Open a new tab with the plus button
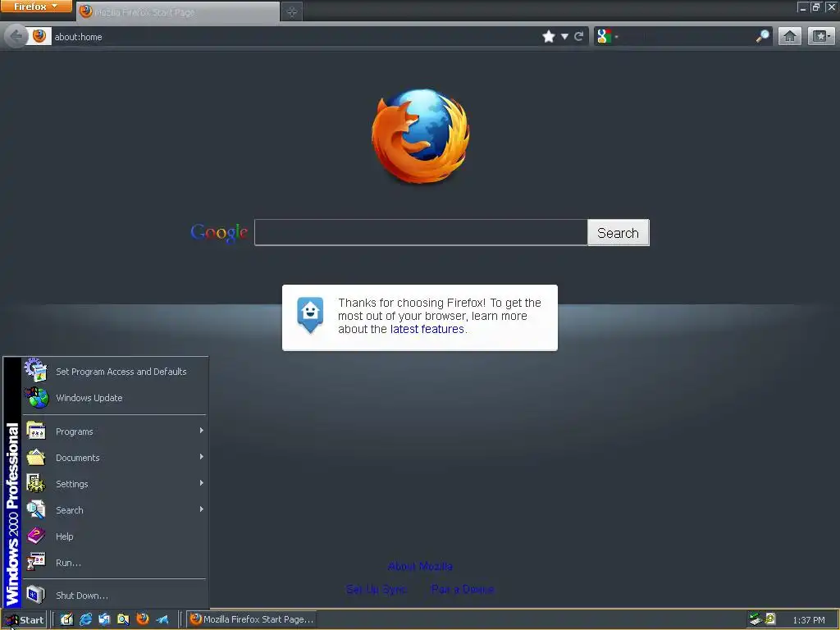The image size is (840, 630). tap(292, 11)
